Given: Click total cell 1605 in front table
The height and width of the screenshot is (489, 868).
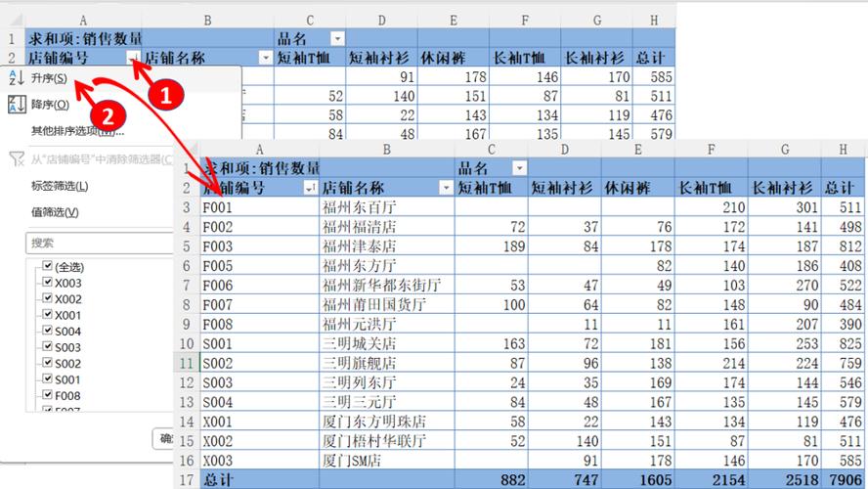Looking at the screenshot, I should click(x=637, y=479).
